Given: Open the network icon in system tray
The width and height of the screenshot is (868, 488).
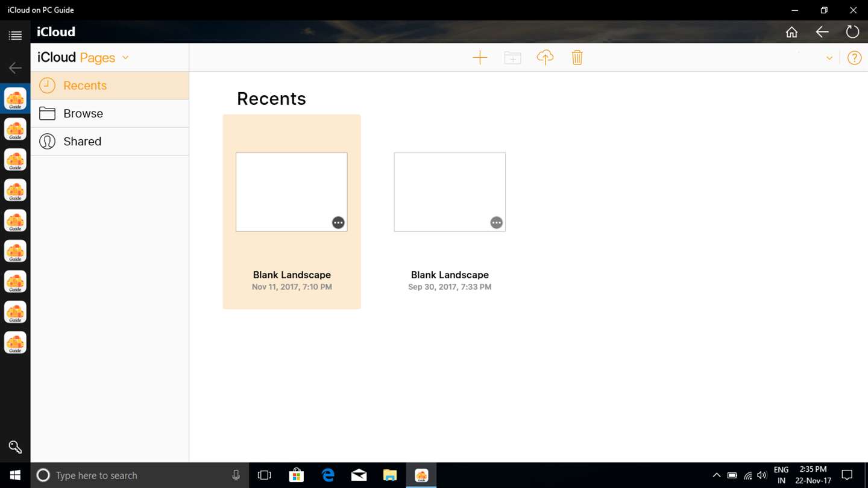Looking at the screenshot, I should [x=747, y=475].
